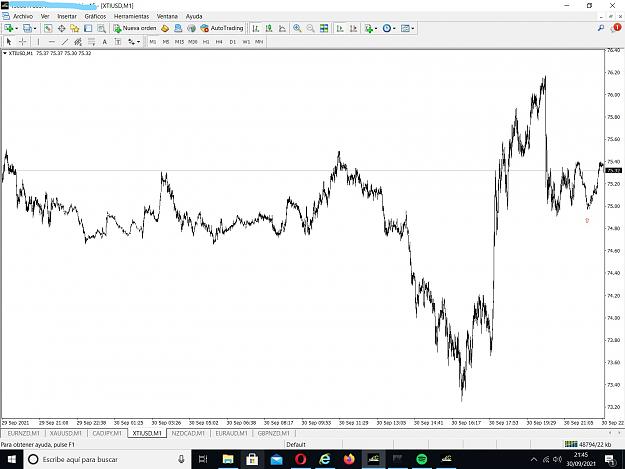Set timeframe to H1
The image size is (625, 469).
tap(206, 42)
